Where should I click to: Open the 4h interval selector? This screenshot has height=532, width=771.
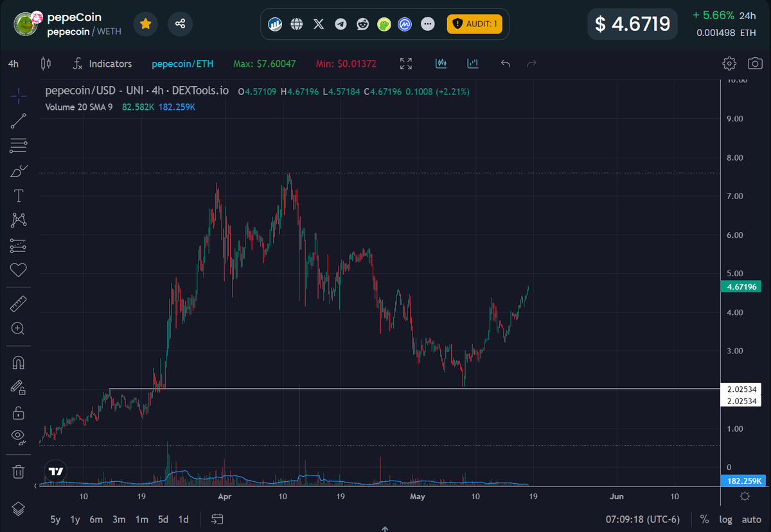click(x=13, y=64)
